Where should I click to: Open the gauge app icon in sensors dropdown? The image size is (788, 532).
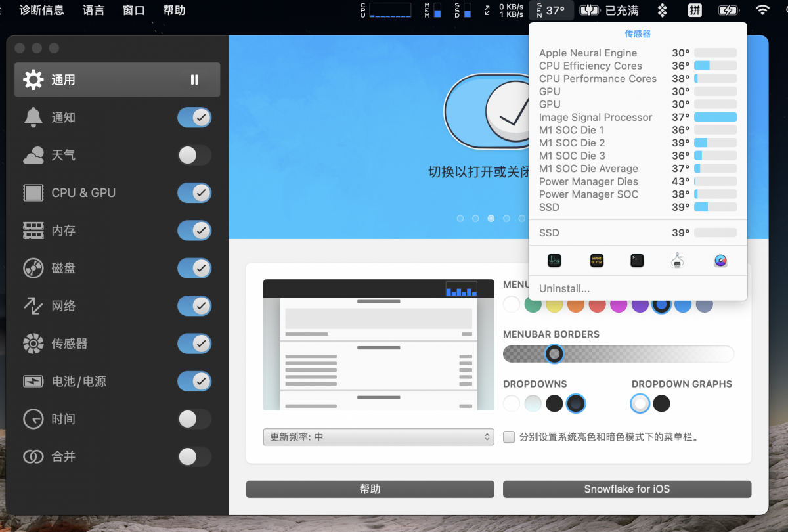click(720, 261)
